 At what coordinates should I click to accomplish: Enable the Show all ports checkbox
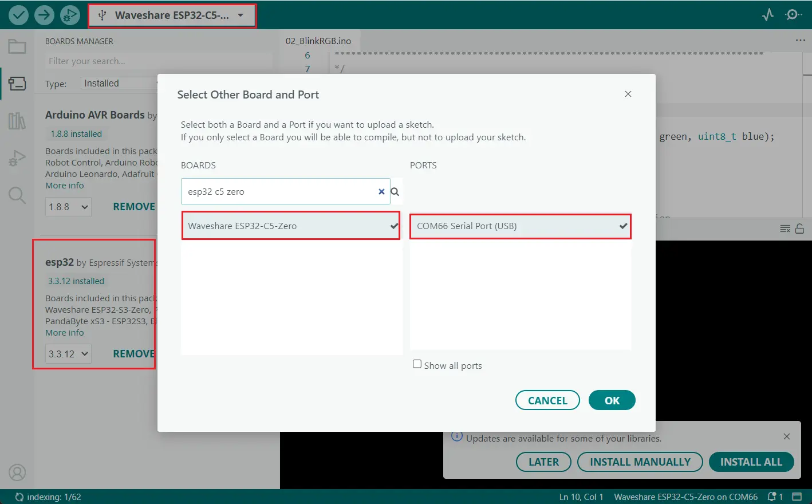pos(417,364)
